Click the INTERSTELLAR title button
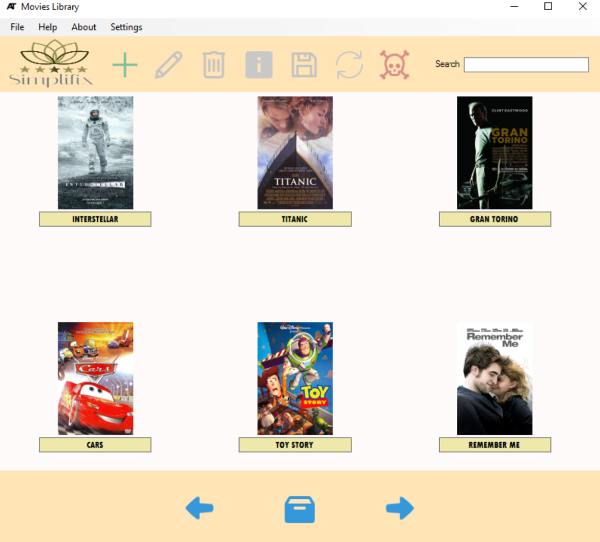 tap(95, 219)
